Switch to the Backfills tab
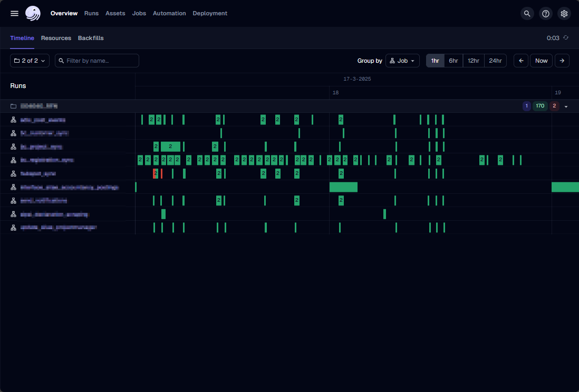 coord(91,38)
